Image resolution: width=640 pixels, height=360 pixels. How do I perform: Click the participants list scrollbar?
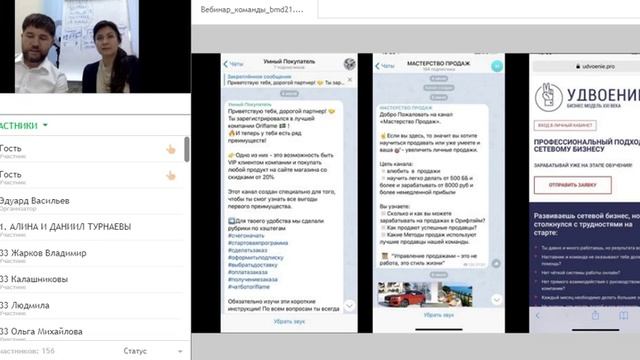(x=187, y=149)
